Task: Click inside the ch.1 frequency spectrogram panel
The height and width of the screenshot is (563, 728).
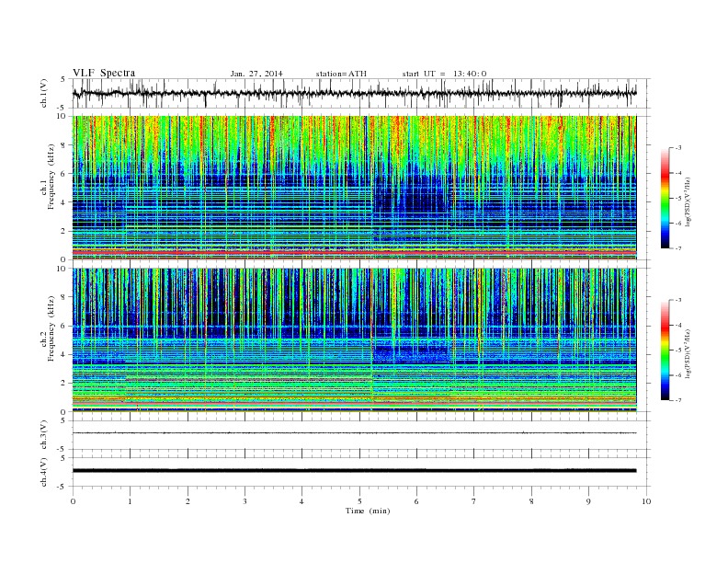Action: [x=354, y=188]
